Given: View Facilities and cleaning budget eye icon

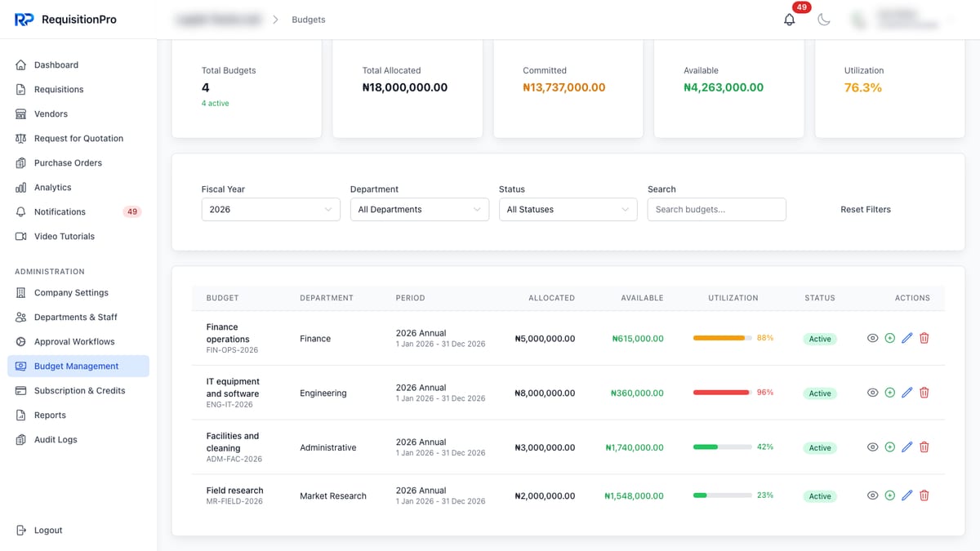Looking at the screenshot, I should point(872,447).
